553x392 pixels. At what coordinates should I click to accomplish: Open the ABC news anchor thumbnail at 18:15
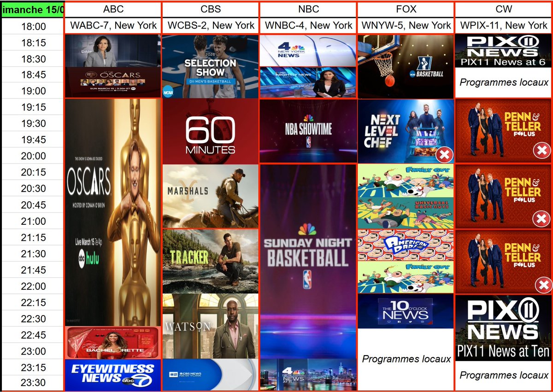[113, 51]
